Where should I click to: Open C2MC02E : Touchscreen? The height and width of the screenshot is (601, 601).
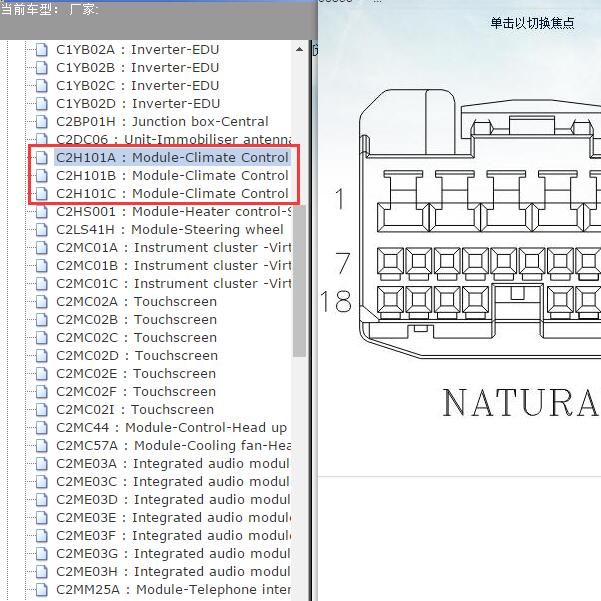(136, 374)
